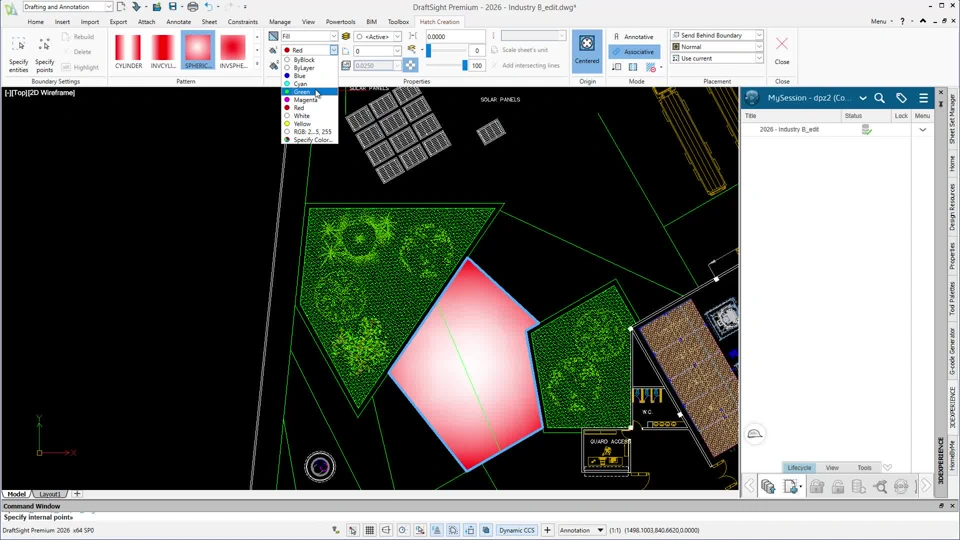Open the Annotation scale dropdown
This screenshot has height=540, width=960.
(581, 530)
